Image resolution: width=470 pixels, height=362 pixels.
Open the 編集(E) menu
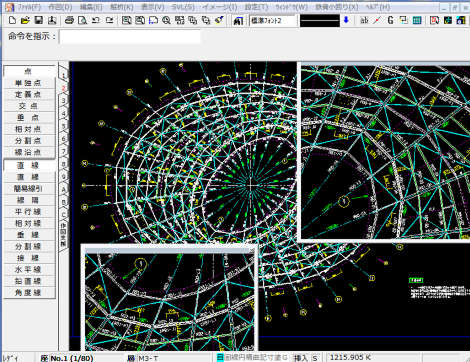pos(91,7)
